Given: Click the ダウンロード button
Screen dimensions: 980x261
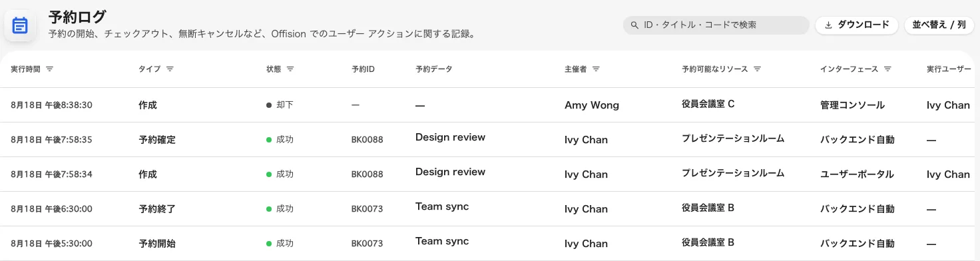Looking at the screenshot, I should click(857, 25).
